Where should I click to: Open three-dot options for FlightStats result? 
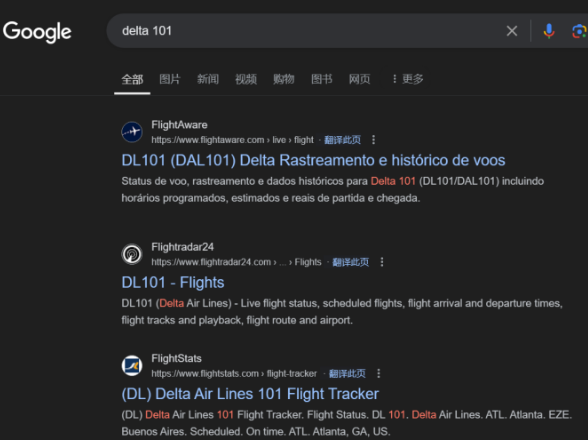coord(378,373)
